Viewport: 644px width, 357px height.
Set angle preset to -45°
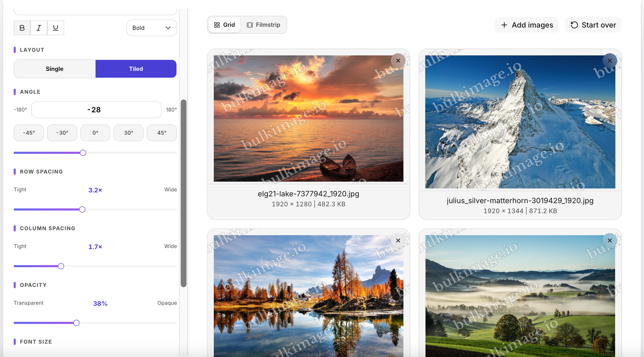coord(29,133)
